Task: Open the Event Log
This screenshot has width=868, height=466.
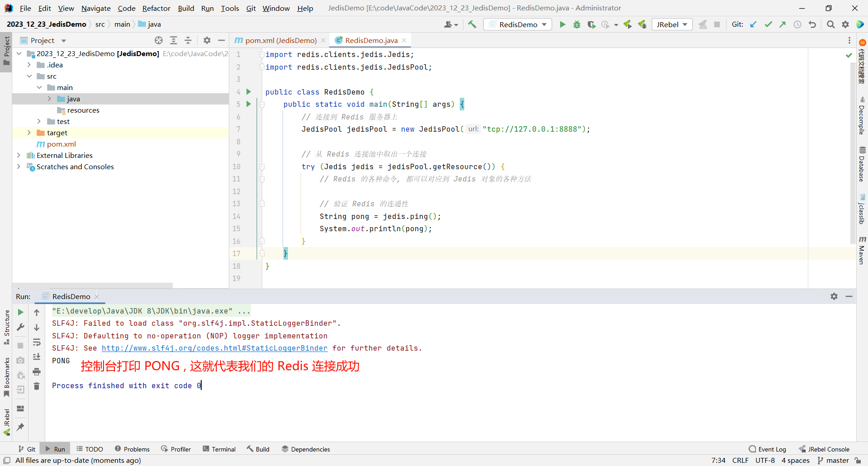Action: (x=768, y=449)
